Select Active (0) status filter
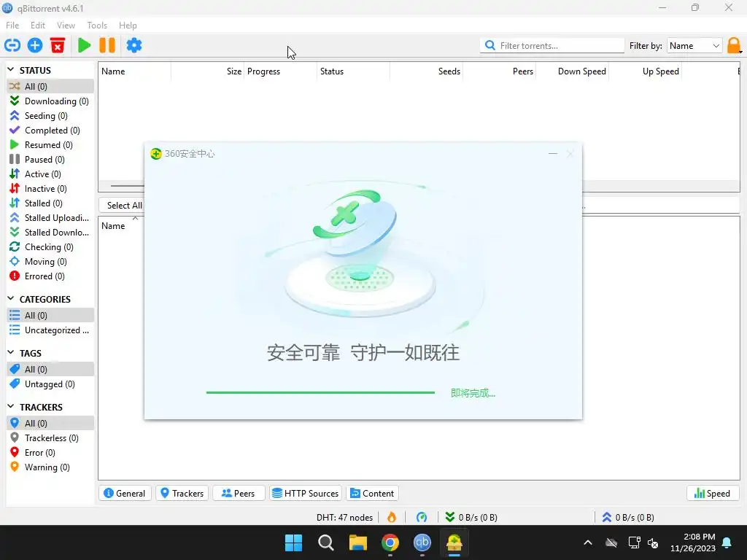 click(50, 174)
